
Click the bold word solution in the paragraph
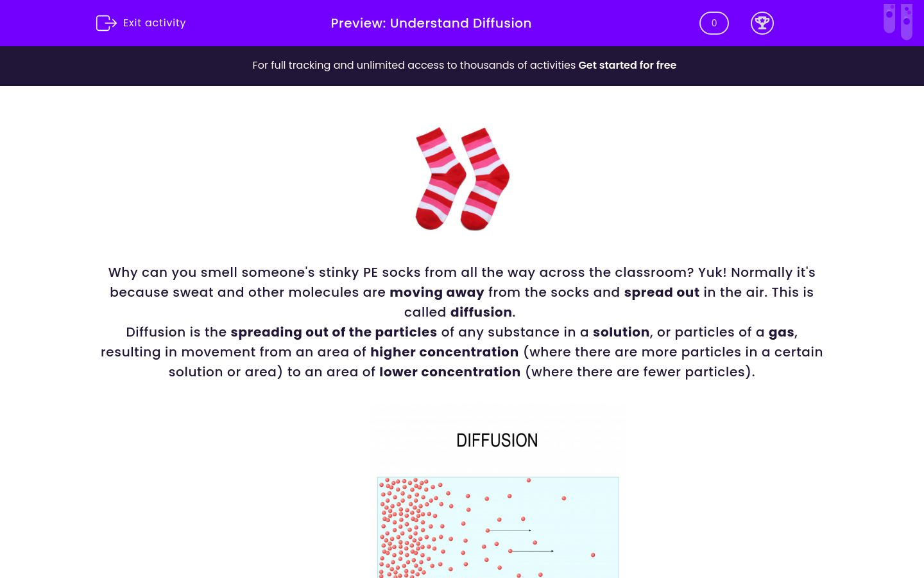pyautogui.click(x=620, y=332)
